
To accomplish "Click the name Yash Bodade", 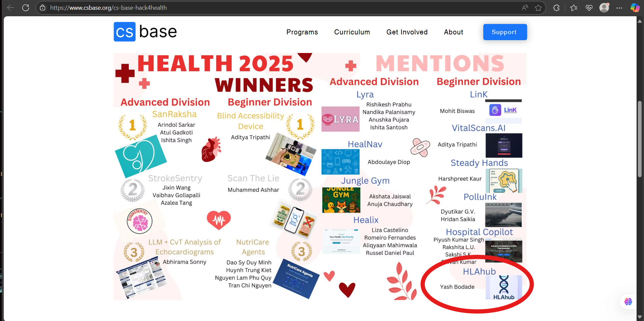I will click(x=457, y=287).
